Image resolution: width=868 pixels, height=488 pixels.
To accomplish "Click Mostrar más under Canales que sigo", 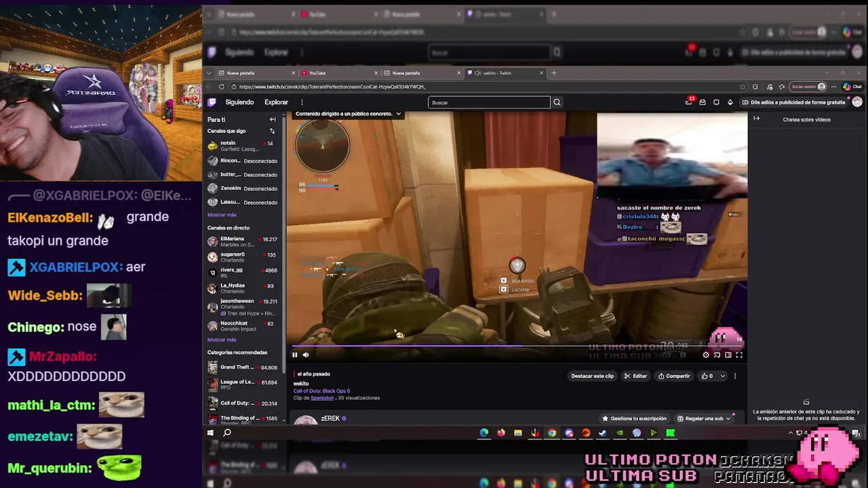I will click(x=222, y=215).
